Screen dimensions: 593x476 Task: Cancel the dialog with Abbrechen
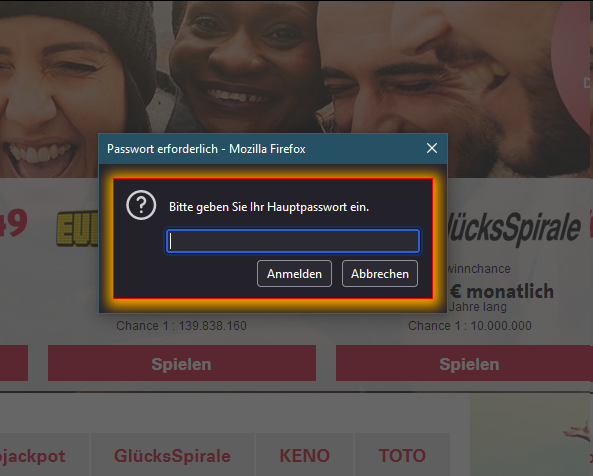[380, 273]
